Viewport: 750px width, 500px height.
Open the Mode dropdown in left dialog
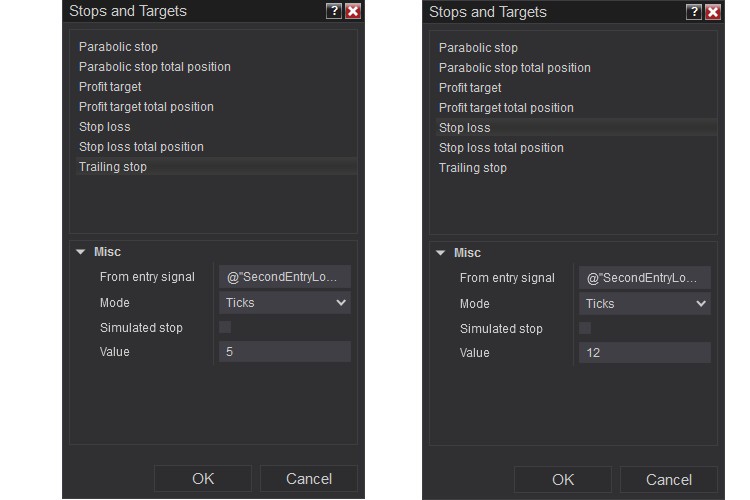285,302
